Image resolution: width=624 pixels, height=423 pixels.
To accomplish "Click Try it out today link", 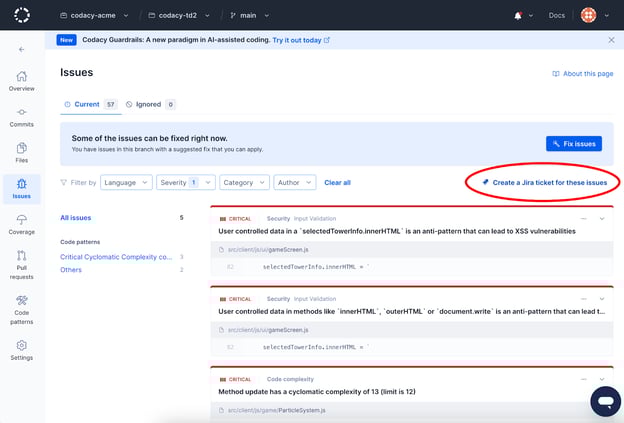I will click(x=301, y=40).
